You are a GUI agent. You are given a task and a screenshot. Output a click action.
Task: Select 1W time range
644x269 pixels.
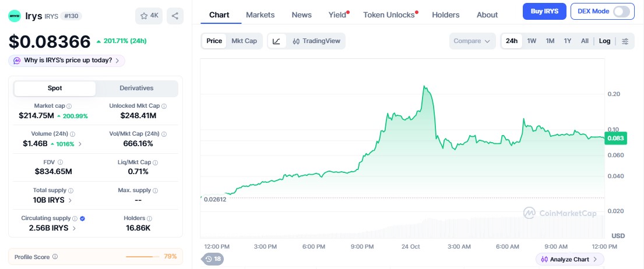coord(532,41)
